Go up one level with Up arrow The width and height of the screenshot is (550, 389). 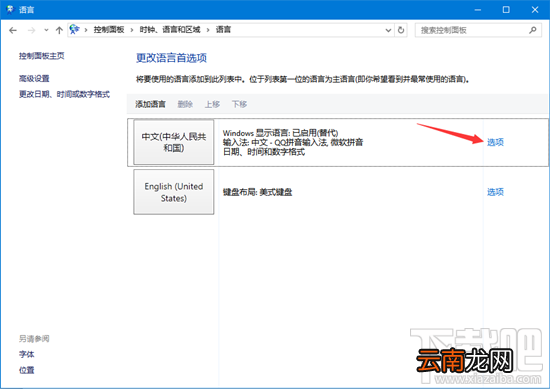pyautogui.click(x=59, y=30)
